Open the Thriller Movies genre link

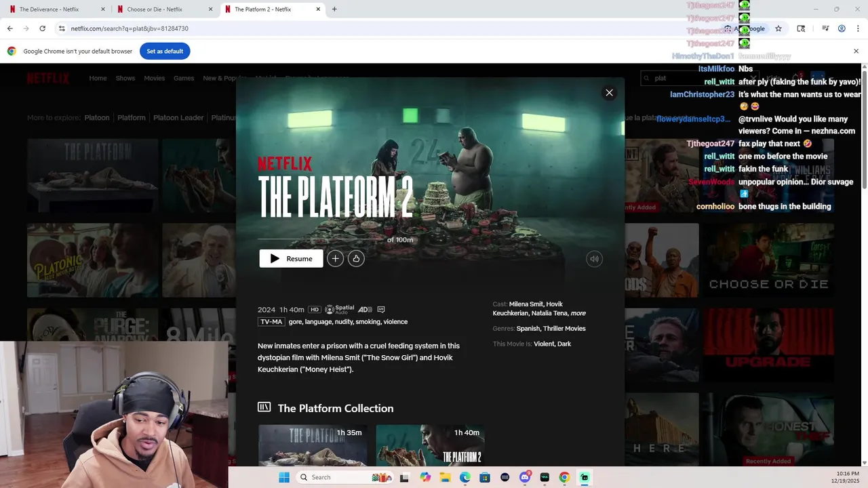[x=565, y=329]
